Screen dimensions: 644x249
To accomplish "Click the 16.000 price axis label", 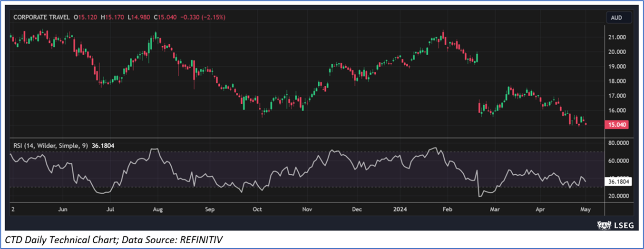I will [617, 110].
